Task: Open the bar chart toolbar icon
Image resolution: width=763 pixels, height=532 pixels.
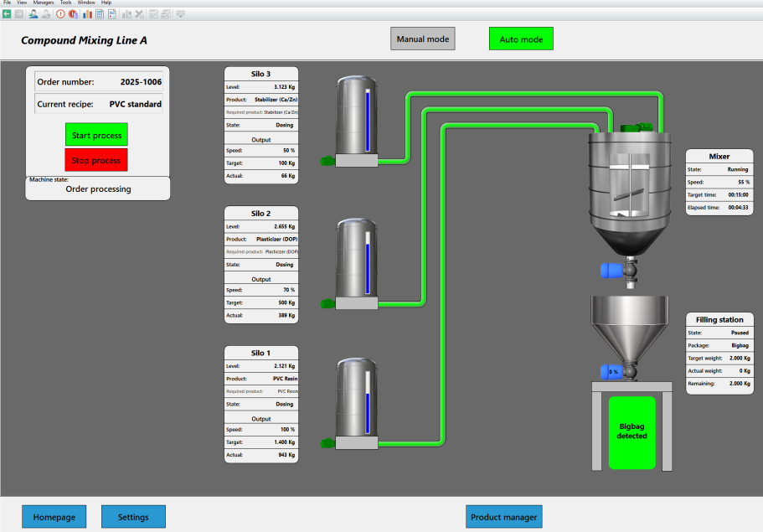Action: point(87,14)
